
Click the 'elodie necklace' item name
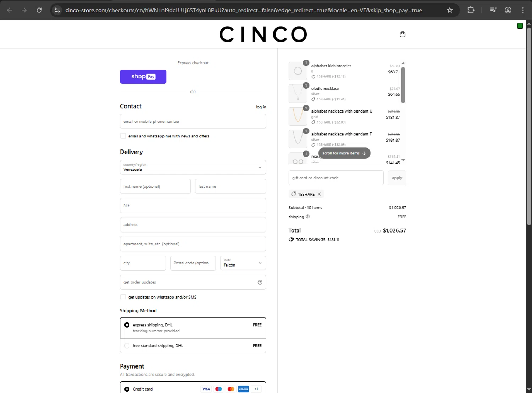tap(325, 89)
